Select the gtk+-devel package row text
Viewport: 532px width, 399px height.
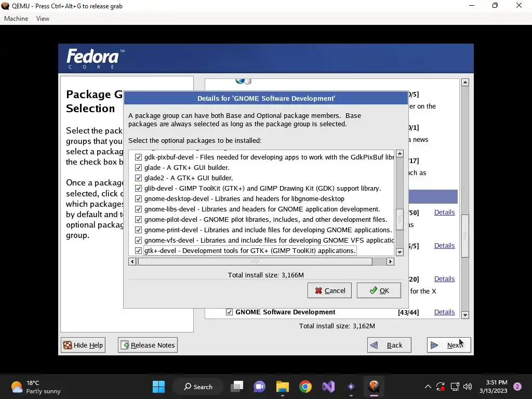[x=250, y=251]
